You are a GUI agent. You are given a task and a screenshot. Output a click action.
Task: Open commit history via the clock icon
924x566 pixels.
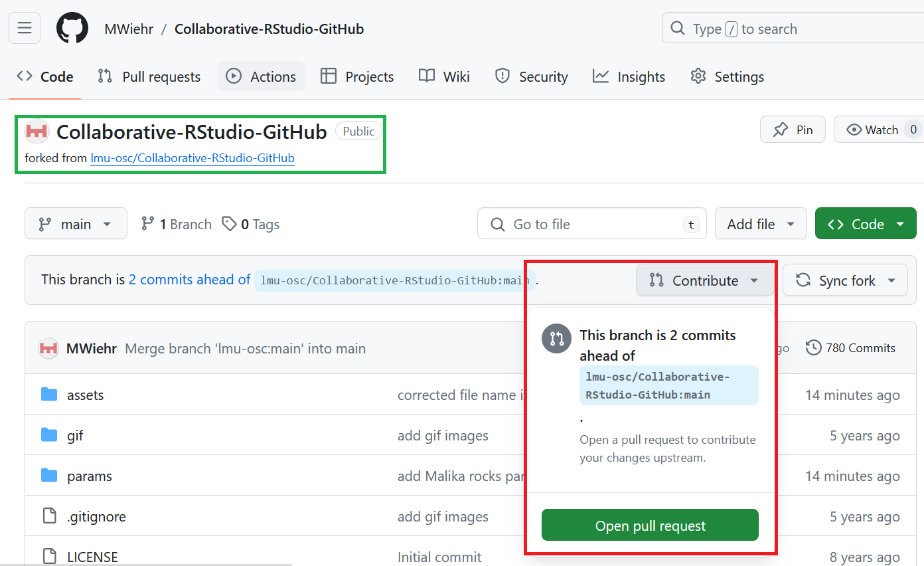click(x=813, y=347)
